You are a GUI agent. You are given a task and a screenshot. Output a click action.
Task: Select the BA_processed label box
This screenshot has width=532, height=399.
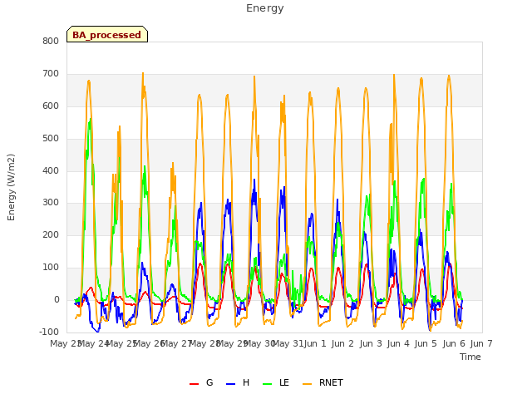click(107, 34)
